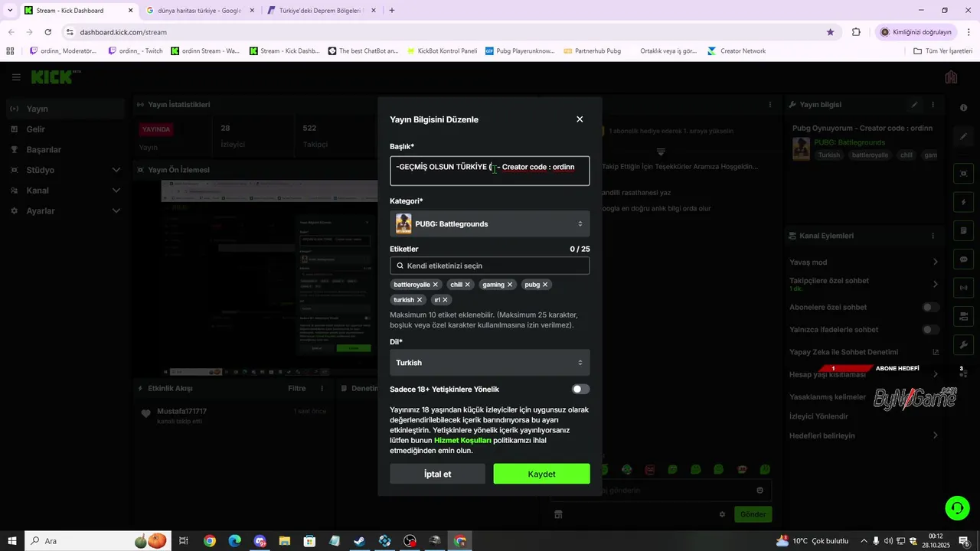Remove the chill tag

[468, 285]
